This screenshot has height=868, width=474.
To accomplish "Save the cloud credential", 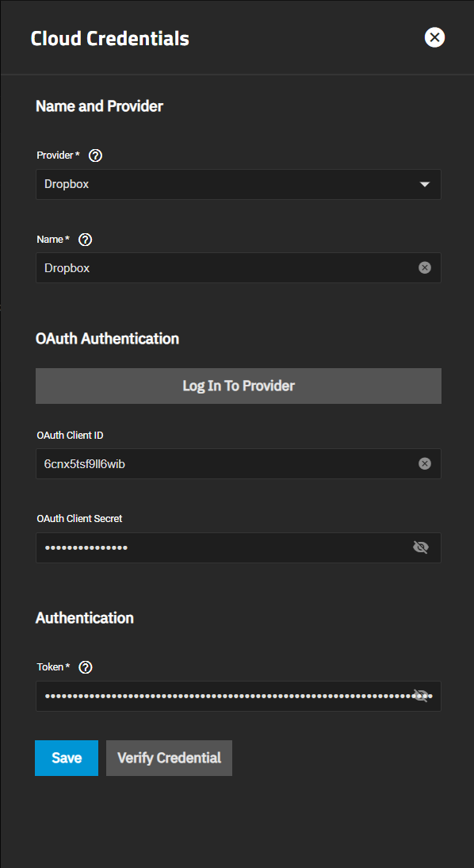I will (x=67, y=758).
